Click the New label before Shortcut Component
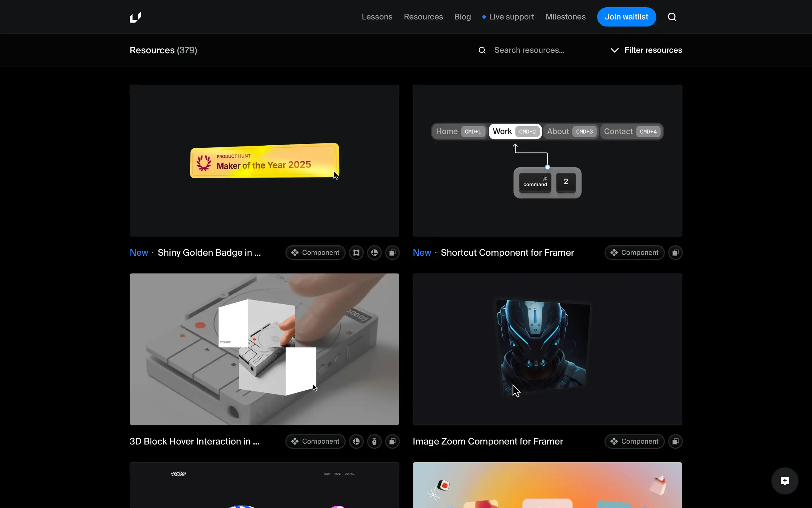The width and height of the screenshot is (812, 508). (422, 253)
